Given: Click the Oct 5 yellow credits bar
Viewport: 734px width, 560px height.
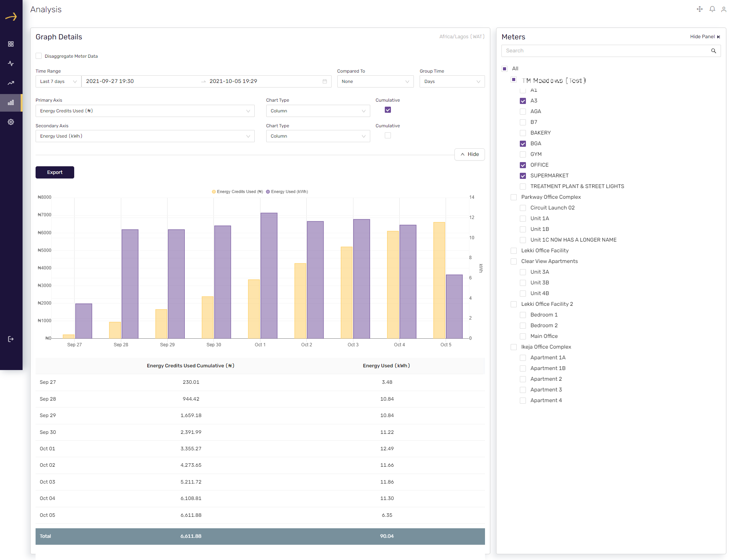Looking at the screenshot, I should pos(439,280).
